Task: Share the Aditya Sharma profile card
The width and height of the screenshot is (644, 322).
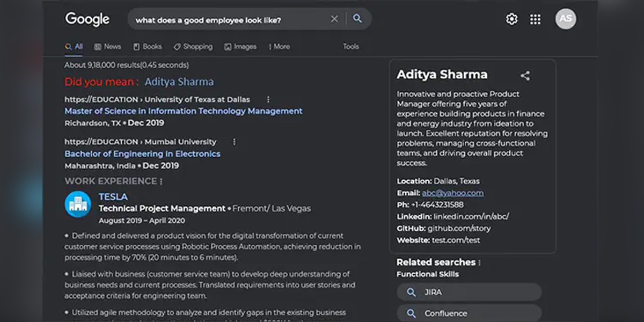Action: (x=525, y=76)
